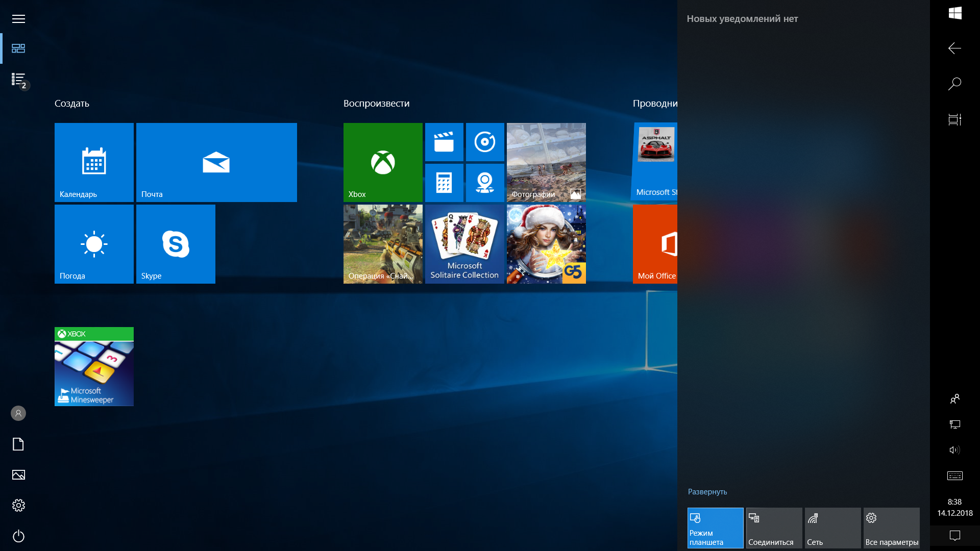Click Развернуть to expand notifications
980x551 pixels.
(707, 492)
